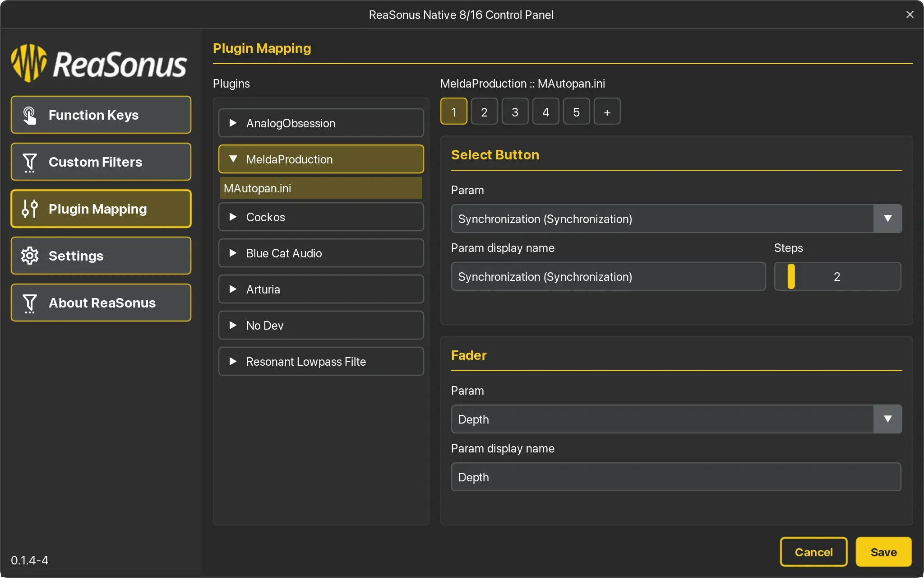The height and width of the screenshot is (578, 924).
Task: Click the Custom Filters funnel icon
Action: pyautogui.click(x=29, y=162)
